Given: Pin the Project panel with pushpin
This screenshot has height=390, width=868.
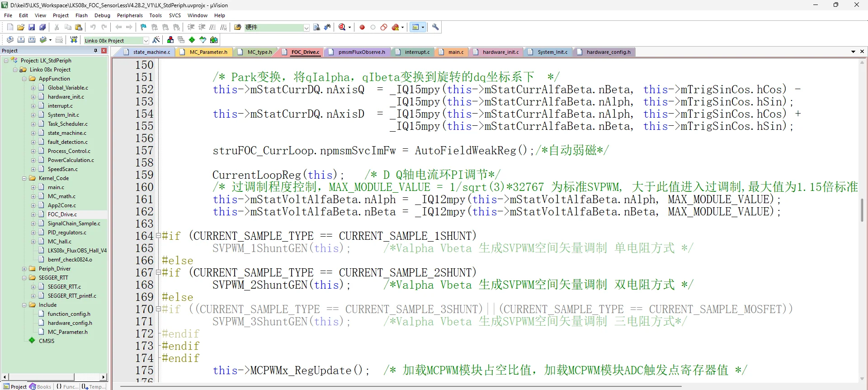Looking at the screenshot, I should click(x=96, y=51).
